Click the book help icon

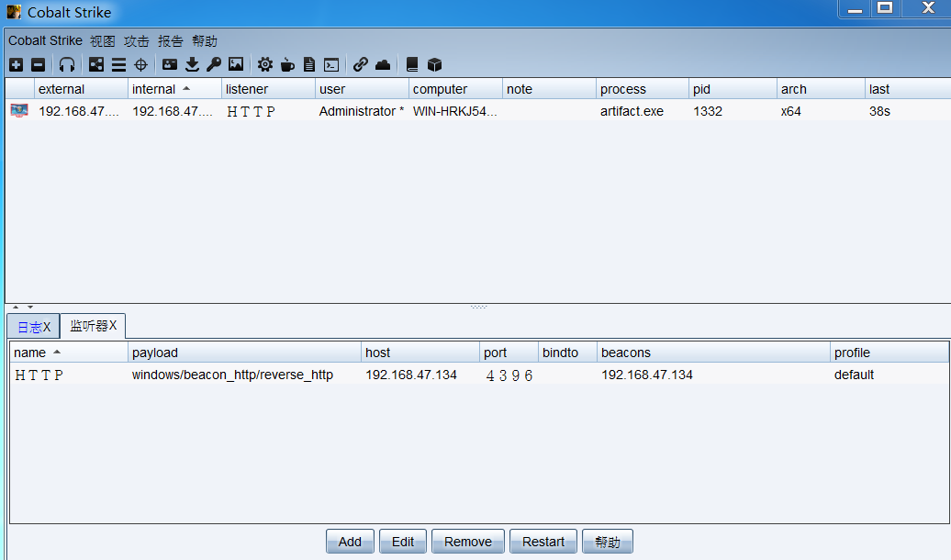click(x=412, y=64)
